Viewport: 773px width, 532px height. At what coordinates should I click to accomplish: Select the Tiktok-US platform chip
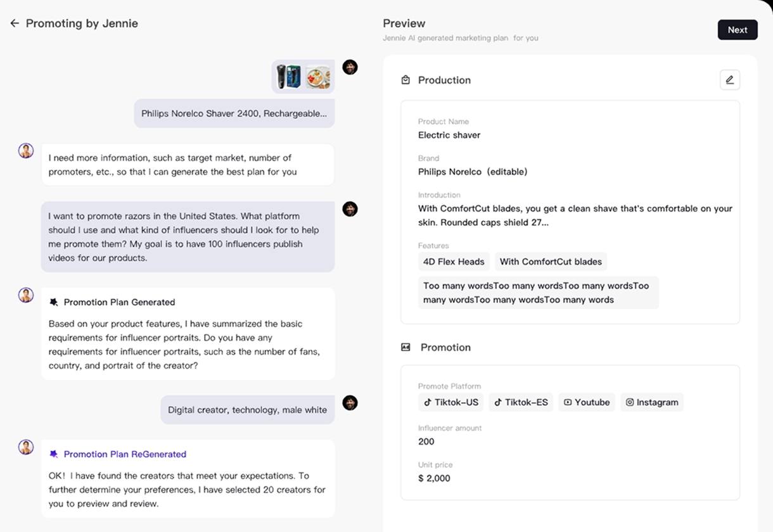pos(450,402)
